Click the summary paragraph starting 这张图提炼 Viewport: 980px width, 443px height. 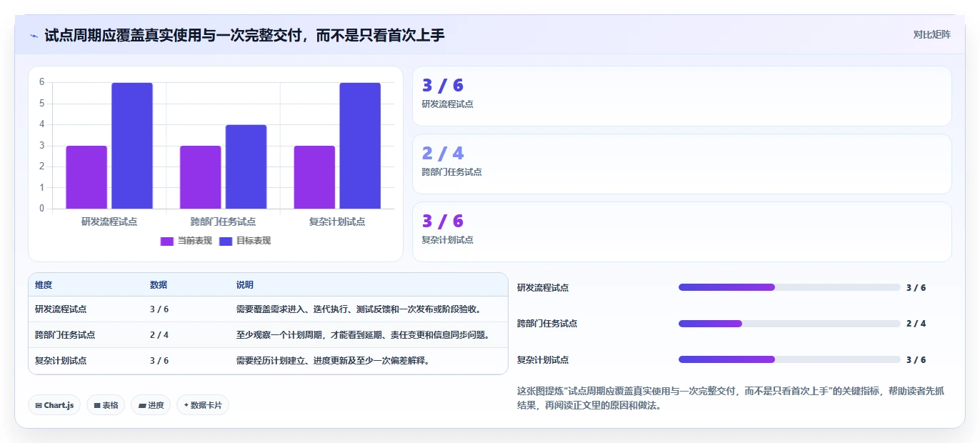[731, 398]
